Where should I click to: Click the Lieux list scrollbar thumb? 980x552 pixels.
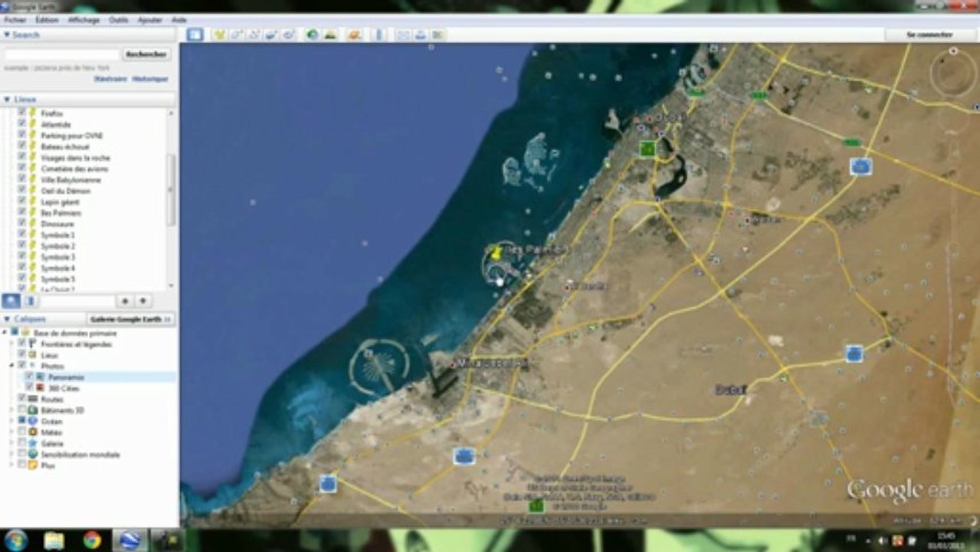tap(172, 189)
